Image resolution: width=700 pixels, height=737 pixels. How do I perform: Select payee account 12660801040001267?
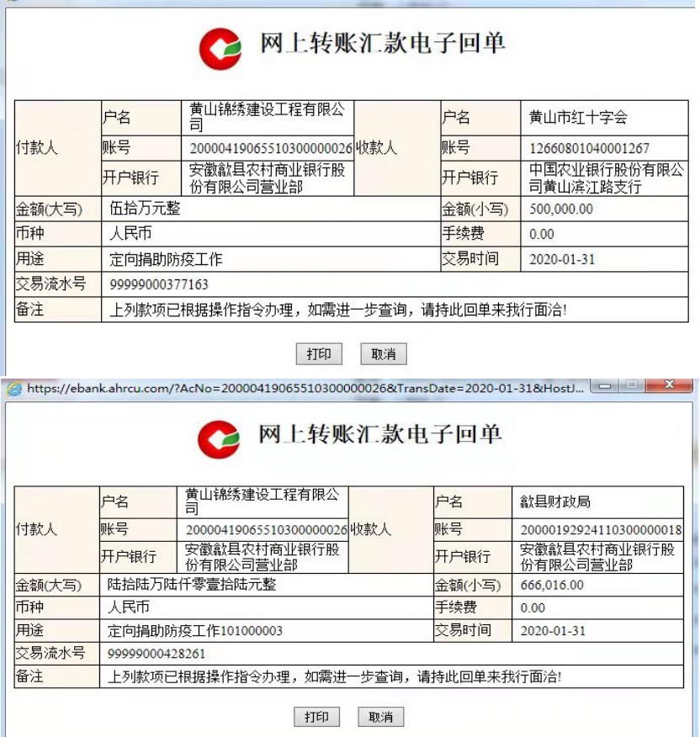589,149
